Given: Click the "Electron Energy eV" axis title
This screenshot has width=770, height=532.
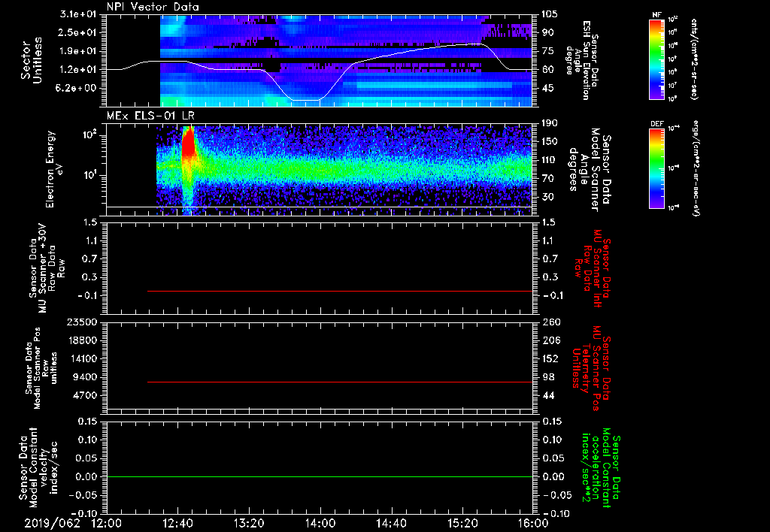Looking at the screenshot, I should [x=55, y=169].
